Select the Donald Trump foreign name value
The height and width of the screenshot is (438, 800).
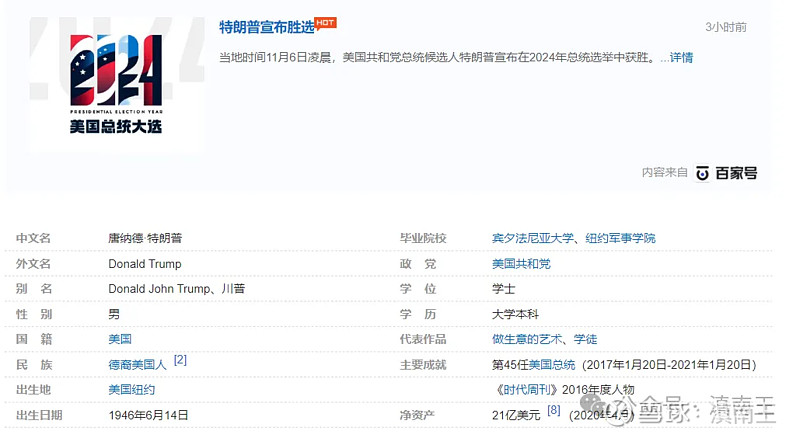145,264
